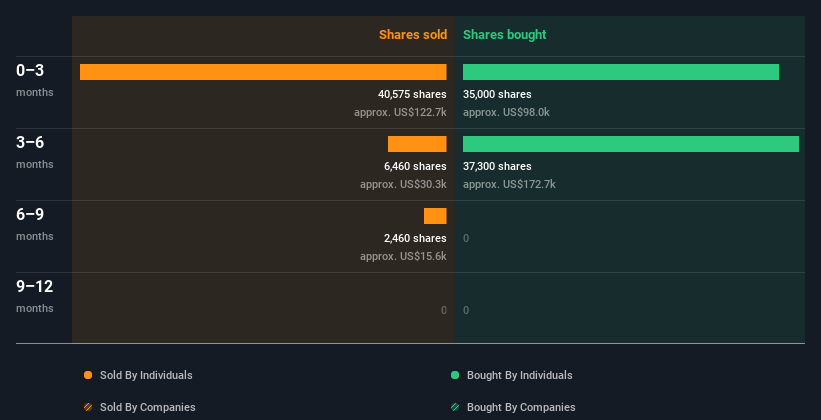
Task: Click the green 3–6 months bought bar
Action: (631, 144)
